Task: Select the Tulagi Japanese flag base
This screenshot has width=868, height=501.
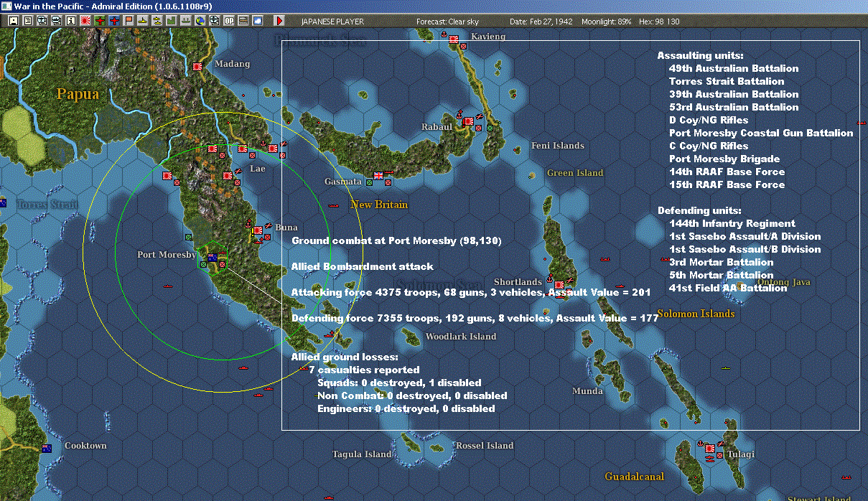Action: [710, 448]
